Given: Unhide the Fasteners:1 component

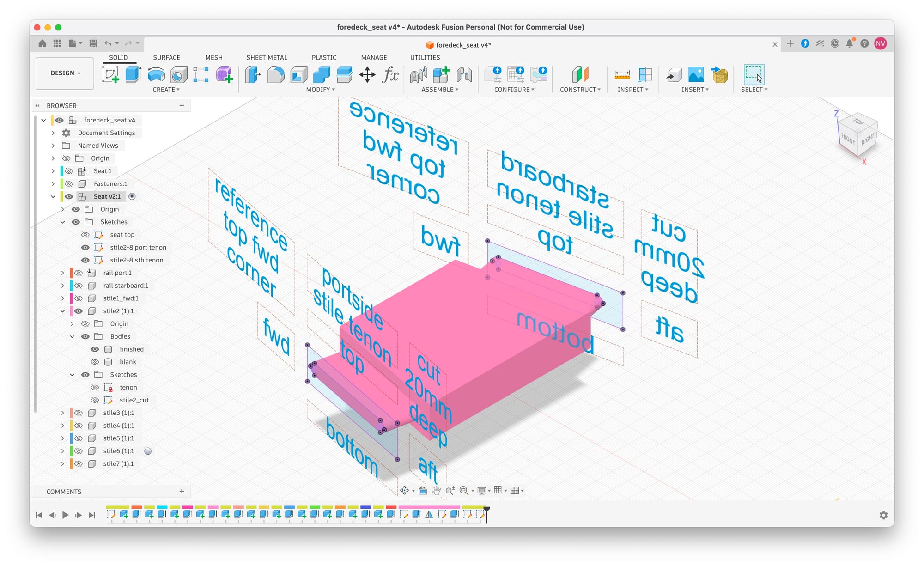Looking at the screenshot, I should point(69,184).
